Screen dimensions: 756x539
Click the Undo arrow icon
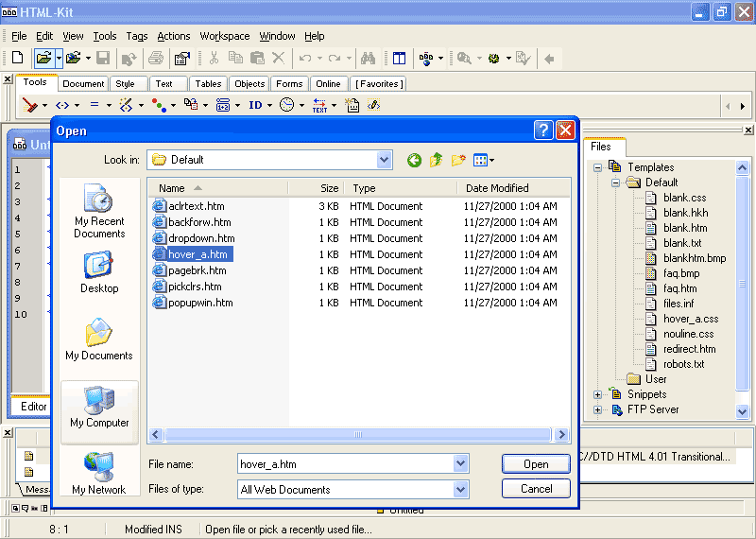[x=304, y=59]
